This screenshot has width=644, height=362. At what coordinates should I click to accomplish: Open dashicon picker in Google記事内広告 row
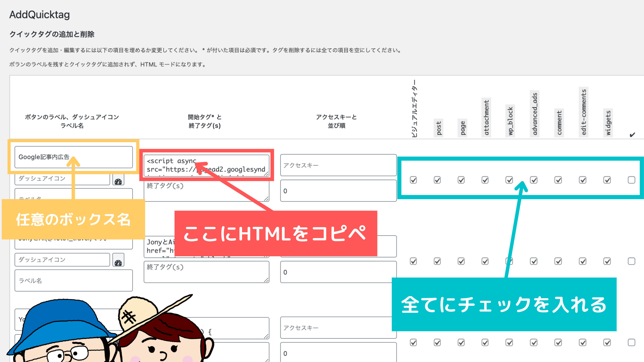click(x=118, y=180)
